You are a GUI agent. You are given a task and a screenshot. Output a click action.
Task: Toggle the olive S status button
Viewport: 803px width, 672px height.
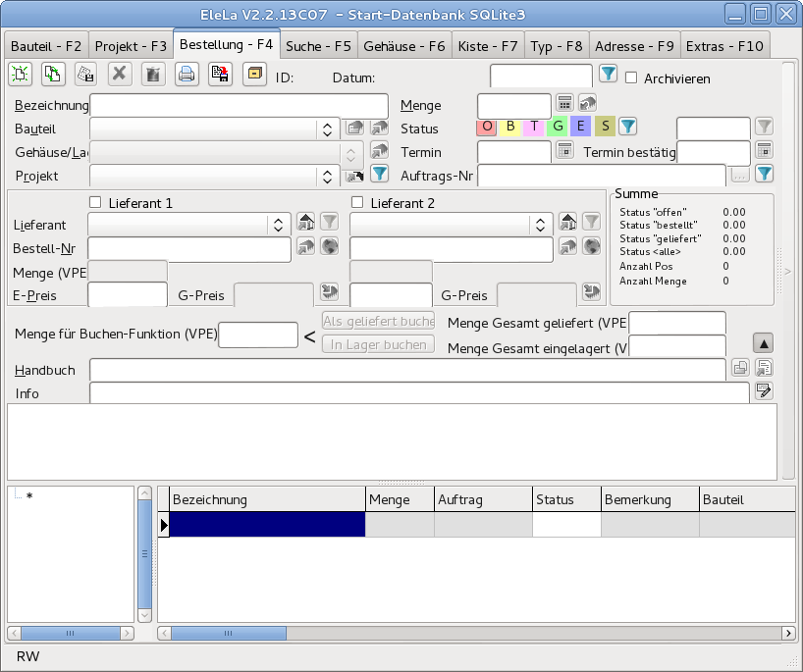coord(605,126)
